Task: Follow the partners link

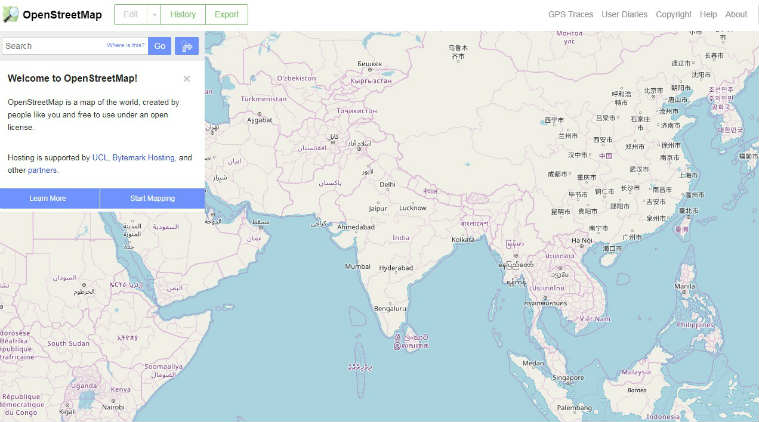Action: pos(42,170)
